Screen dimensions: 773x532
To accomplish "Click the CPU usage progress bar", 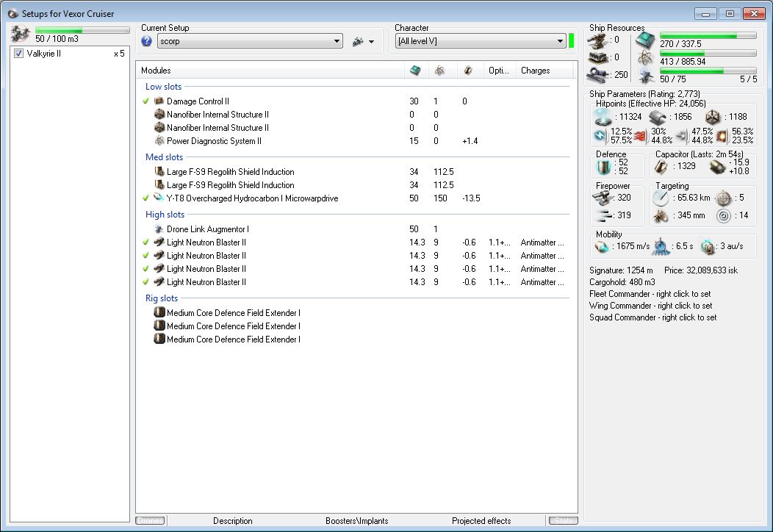I will (x=708, y=35).
